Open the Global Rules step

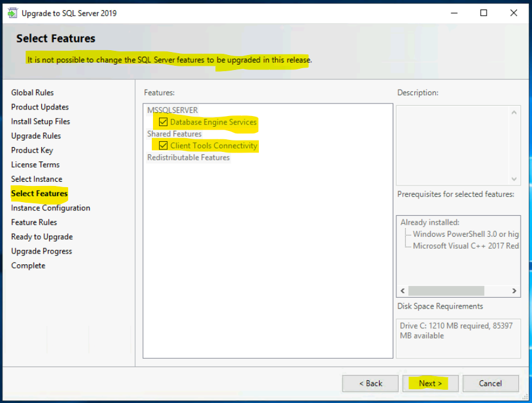pos(32,92)
